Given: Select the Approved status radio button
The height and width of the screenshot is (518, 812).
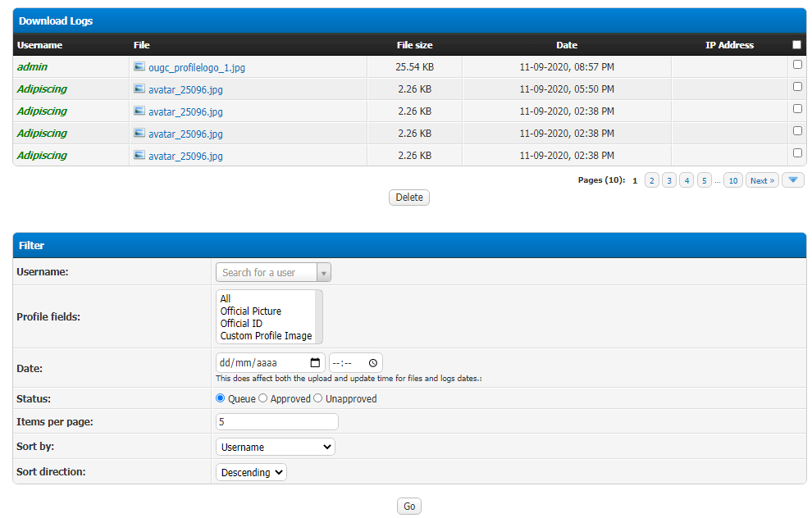Looking at the screenshot, I should pyautogui.click(x=263, y=398).
